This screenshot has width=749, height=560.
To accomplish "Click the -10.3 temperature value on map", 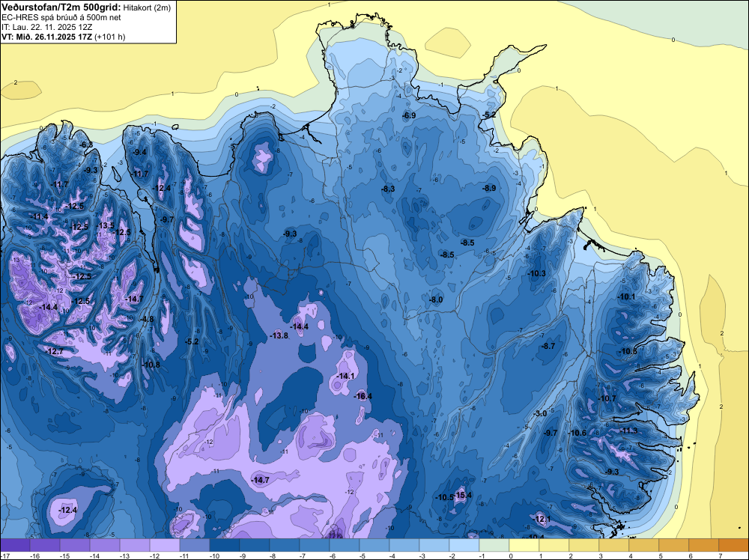I will pyautogui.click(x=536, y=273).
